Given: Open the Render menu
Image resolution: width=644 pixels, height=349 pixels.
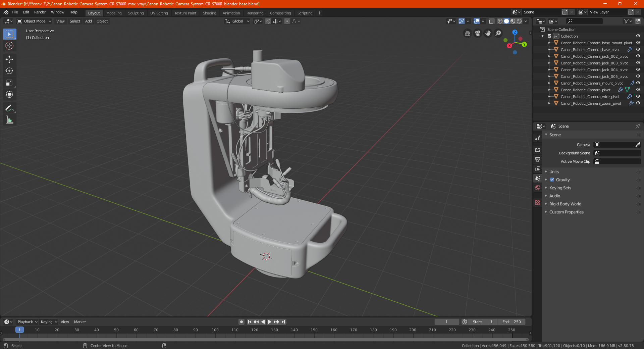Looking at the screenshot, I should (x=40, y=12).
